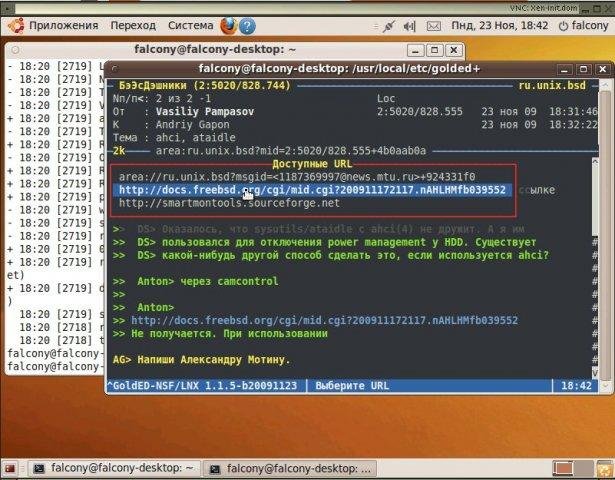
Task: Open the Приложения menu
Action: (64, 25)
